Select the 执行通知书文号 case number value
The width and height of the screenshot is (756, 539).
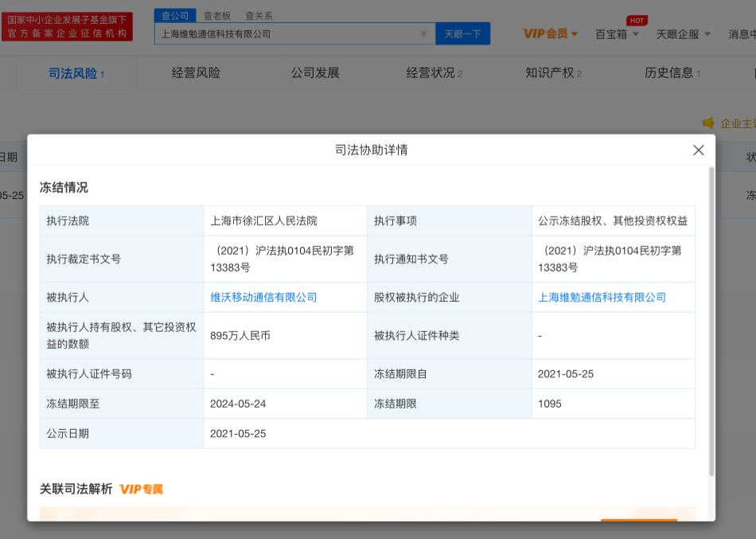(610, 259)
